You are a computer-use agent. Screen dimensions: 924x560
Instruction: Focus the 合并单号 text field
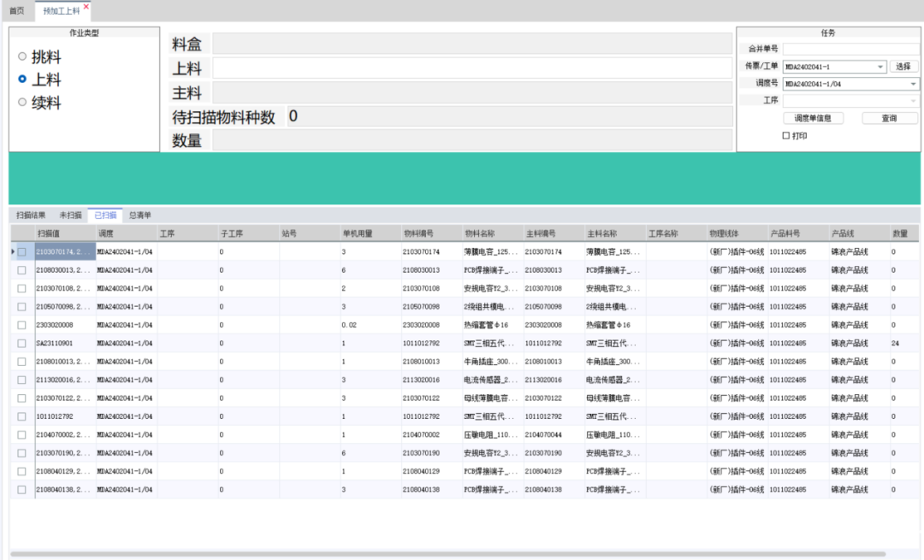(850, 50)
